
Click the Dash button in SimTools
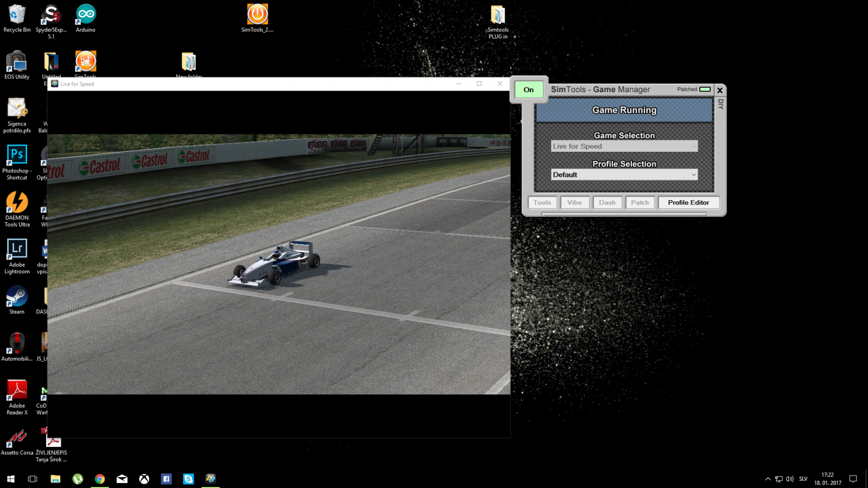coord(607,202)
